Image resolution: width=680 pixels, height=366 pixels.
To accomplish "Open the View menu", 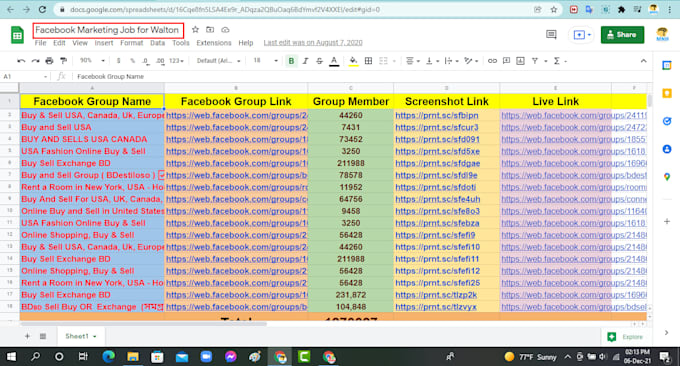I will point(80,43).
